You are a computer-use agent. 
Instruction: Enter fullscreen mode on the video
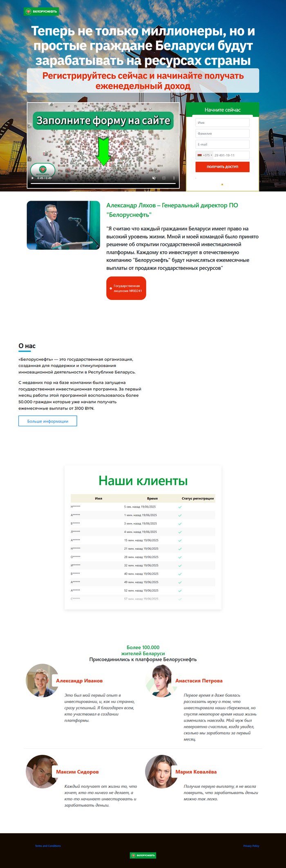point(164,178)
